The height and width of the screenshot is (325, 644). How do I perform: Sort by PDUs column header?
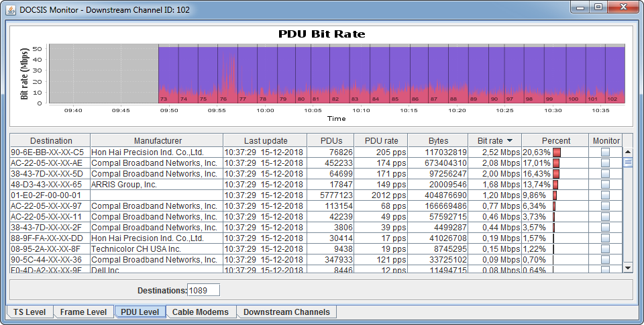coord(331,140)
